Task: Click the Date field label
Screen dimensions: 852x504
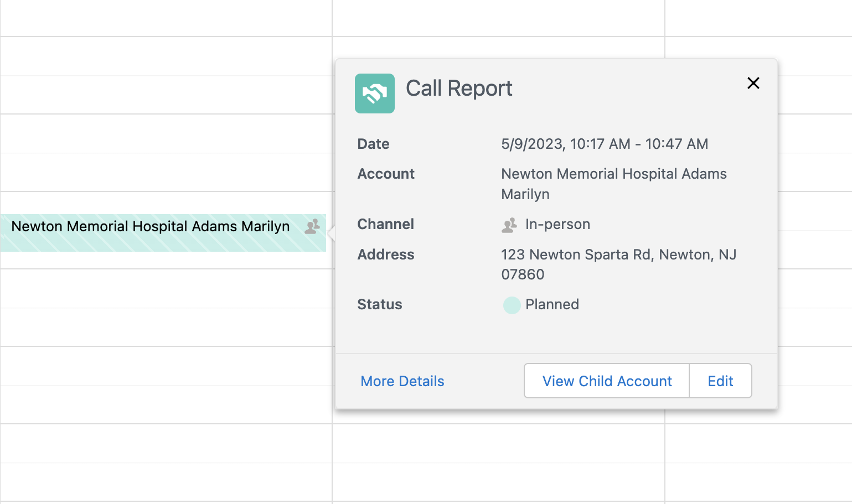Action: pyautogui.click(x=373, y=144)
